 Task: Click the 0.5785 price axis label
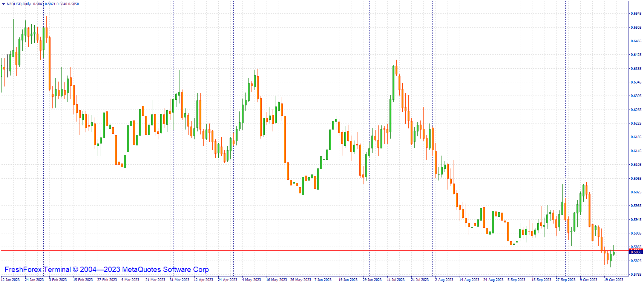coord(636,275)
